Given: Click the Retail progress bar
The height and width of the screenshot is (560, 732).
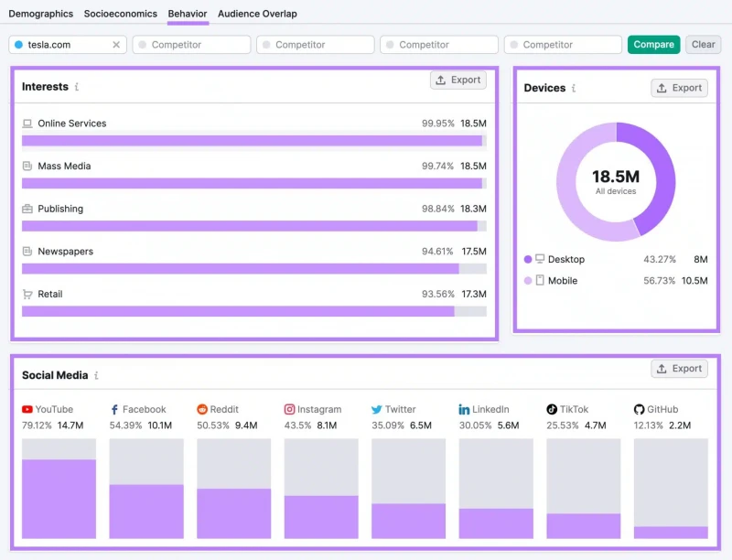Looking at the screenshot, I should pyautogui.click(x=254, y=311).
